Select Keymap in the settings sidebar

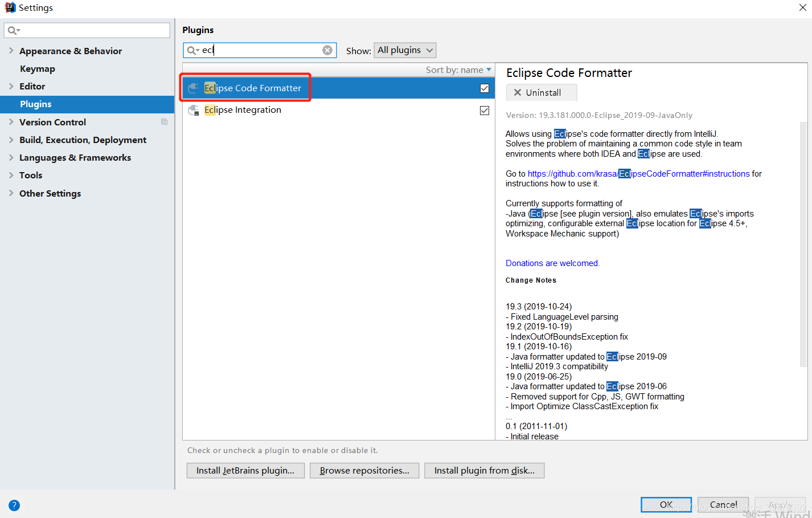pyautogui.click(x=37, y=68)
